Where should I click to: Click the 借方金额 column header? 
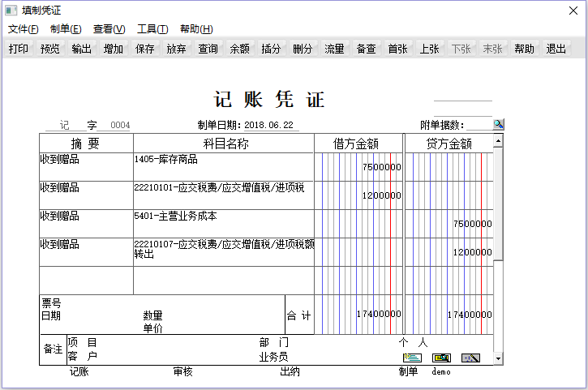[x=358, y=144]
